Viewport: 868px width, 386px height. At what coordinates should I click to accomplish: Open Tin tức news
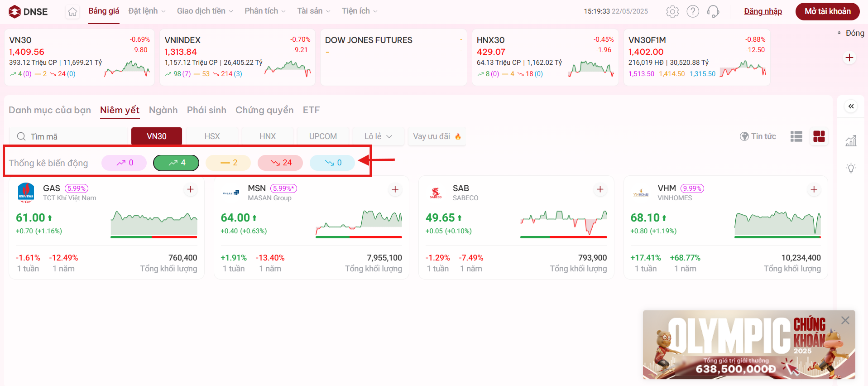tap(758, 136)
